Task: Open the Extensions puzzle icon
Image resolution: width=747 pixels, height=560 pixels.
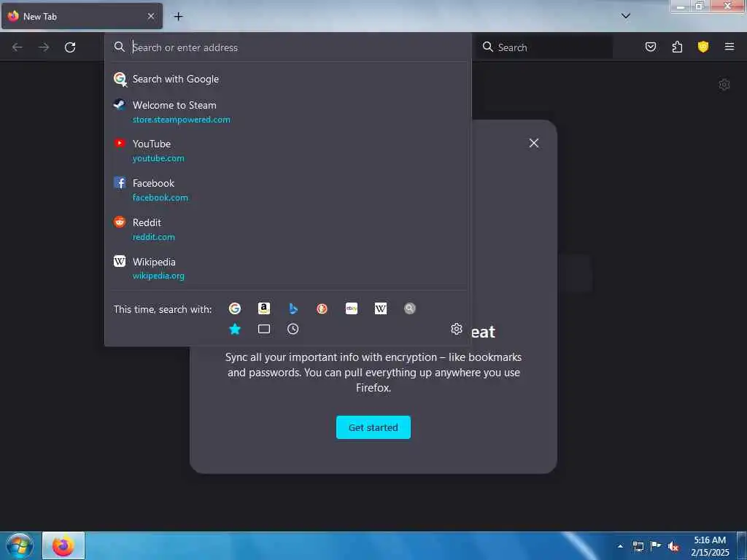Action: tap(677, 47)
